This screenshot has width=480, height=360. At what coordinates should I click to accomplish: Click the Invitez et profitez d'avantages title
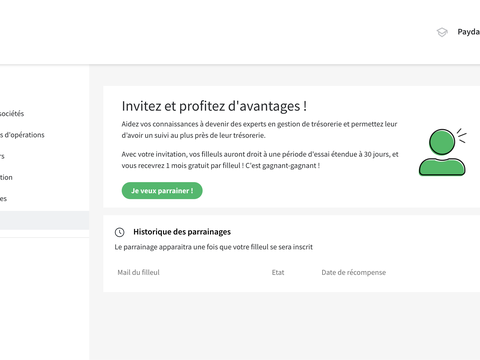214,106
